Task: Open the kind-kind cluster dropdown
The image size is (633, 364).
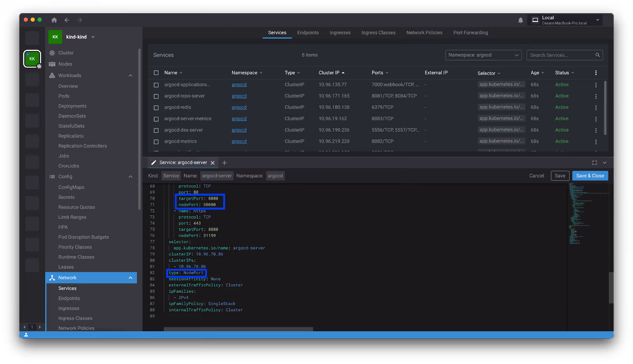Action: click(93, 37)
